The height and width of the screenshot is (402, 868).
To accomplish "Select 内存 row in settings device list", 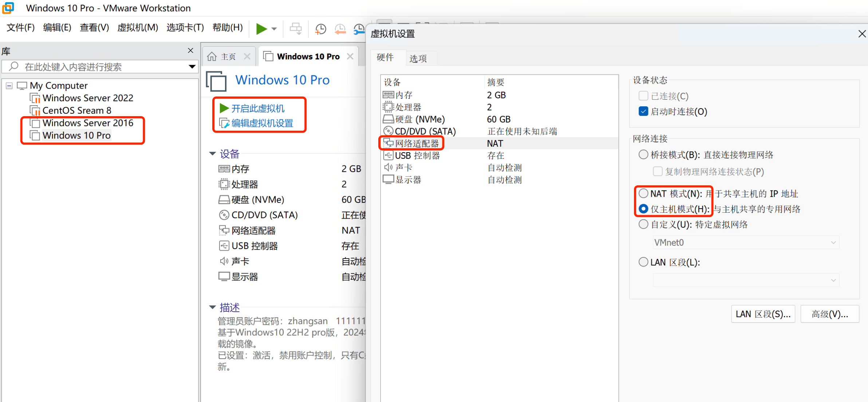I will point(500,95).
